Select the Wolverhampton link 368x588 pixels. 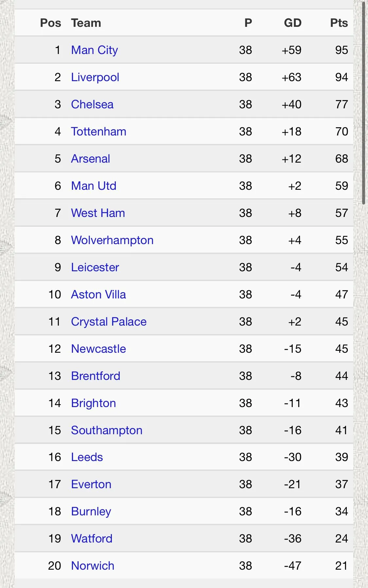(112, 240)
